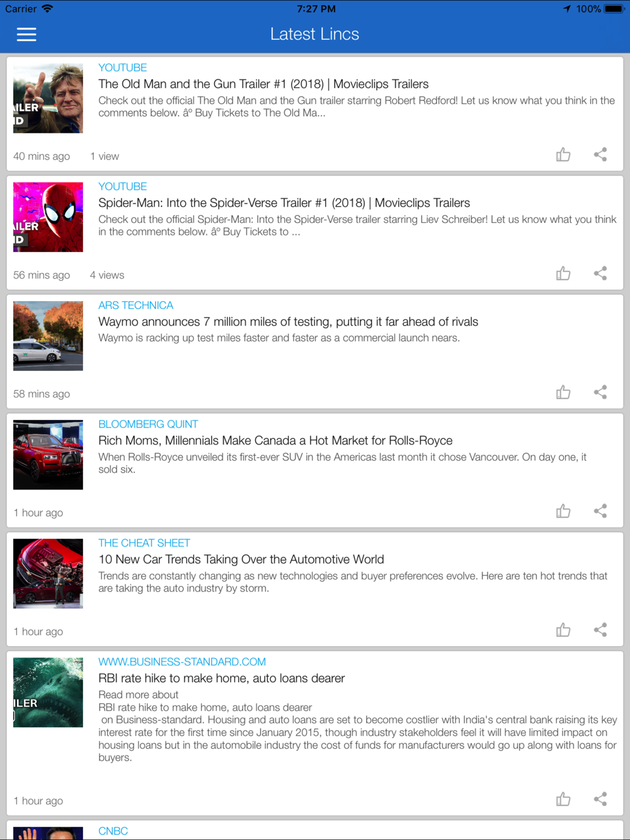Like the Spider-Verse trailer post
The height and width of the screenshot is (840, 630).
(x=563, y=273)
